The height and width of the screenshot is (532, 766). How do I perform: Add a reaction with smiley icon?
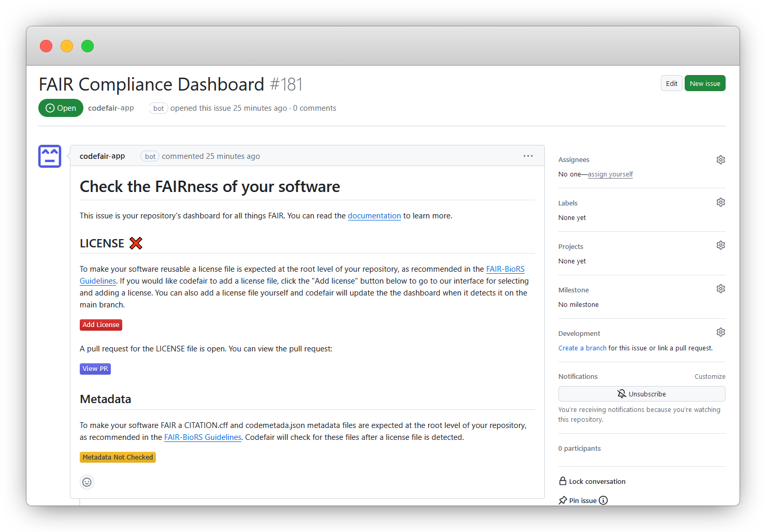tap(87, 482)
